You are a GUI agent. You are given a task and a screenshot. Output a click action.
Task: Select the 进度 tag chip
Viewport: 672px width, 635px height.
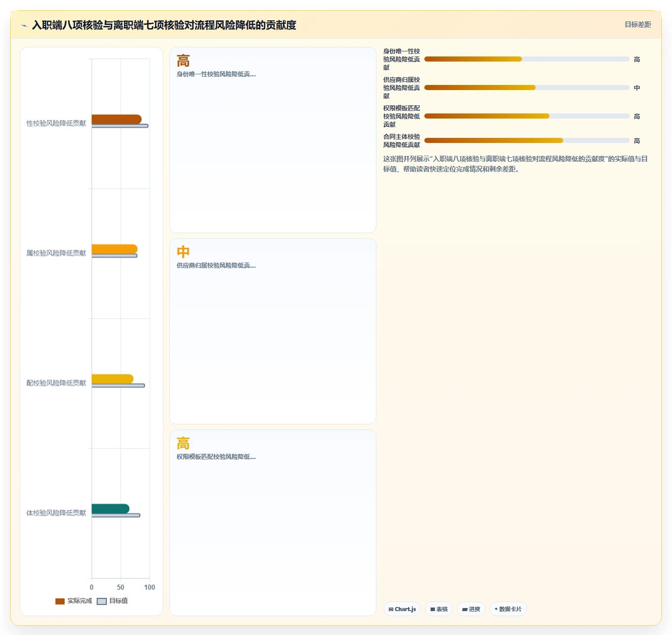pos(471,609)
